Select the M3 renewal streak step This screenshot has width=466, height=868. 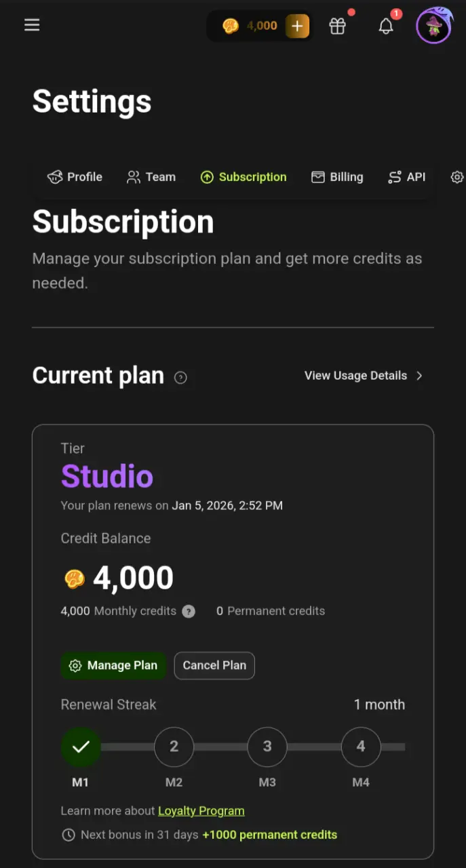point(267,747)
